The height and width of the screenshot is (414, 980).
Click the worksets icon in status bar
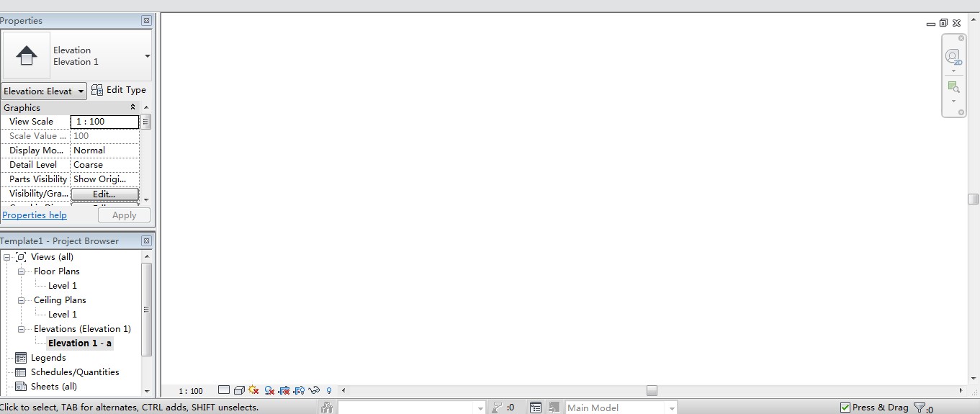click(327, 408)
